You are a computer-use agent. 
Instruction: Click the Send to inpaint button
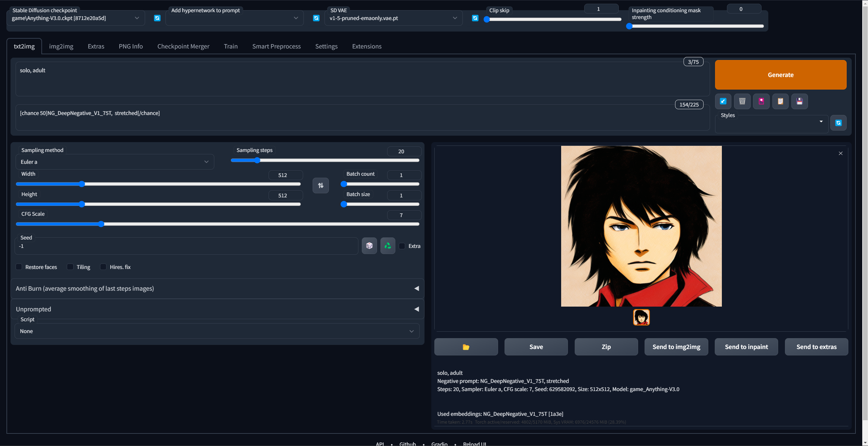coord(746,347)
